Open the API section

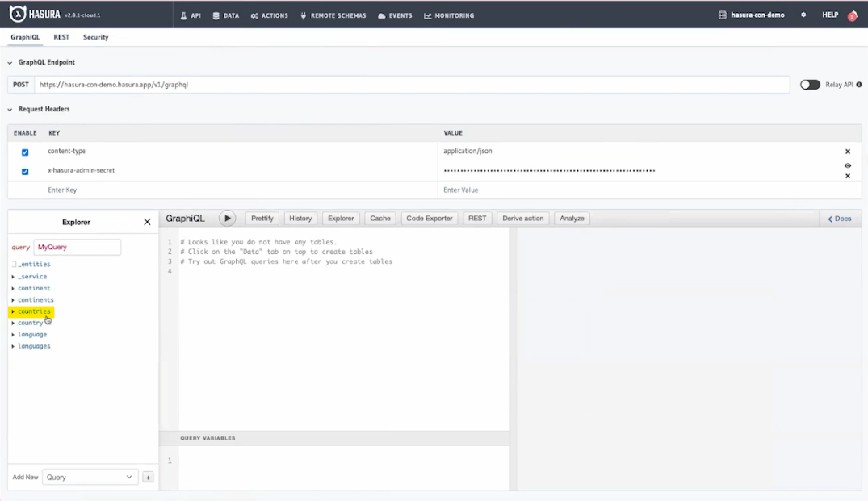[x=191, y=15]
